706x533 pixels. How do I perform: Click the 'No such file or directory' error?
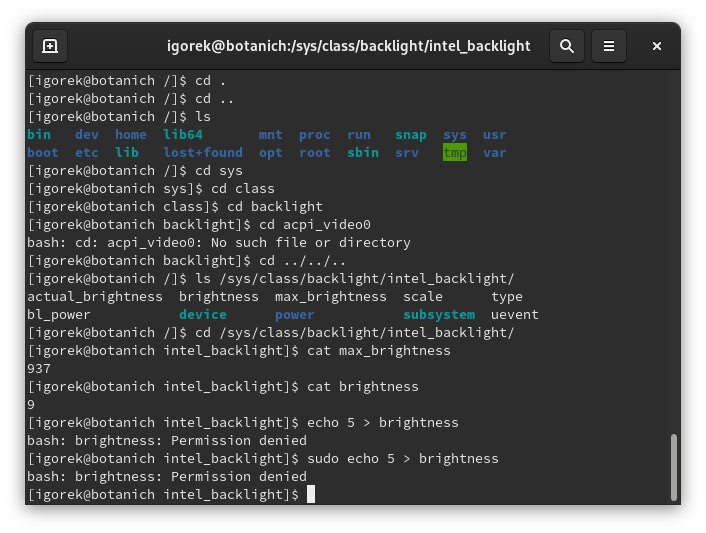tap(311, 243)
